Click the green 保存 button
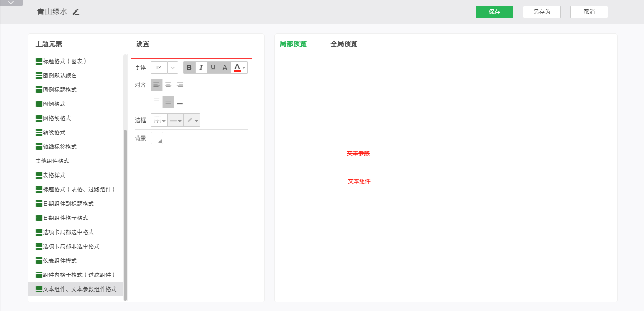 [494, 12]
